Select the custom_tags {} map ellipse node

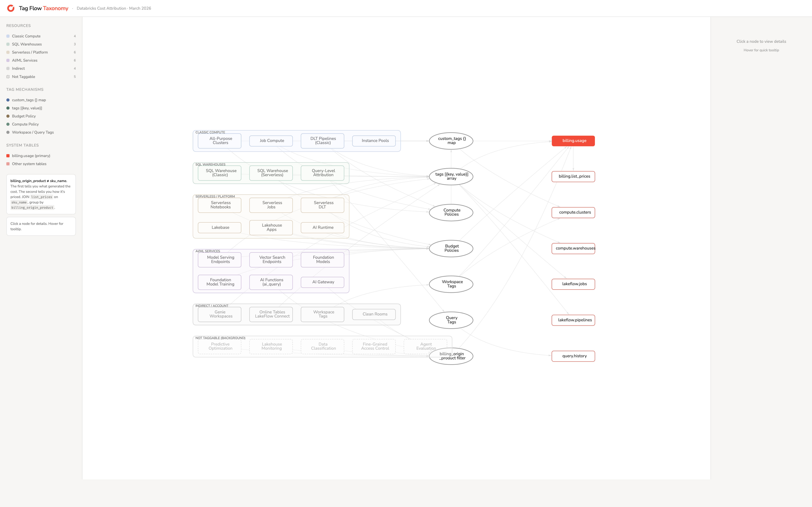coord(451,141)
